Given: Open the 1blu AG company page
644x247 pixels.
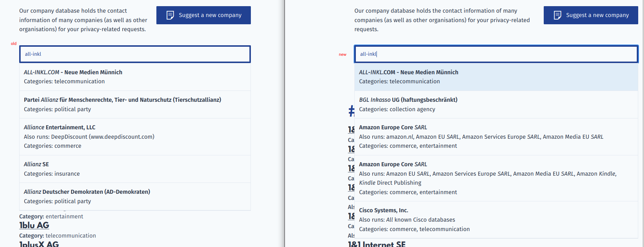Looking at the screenshot, I should (34, 225).
